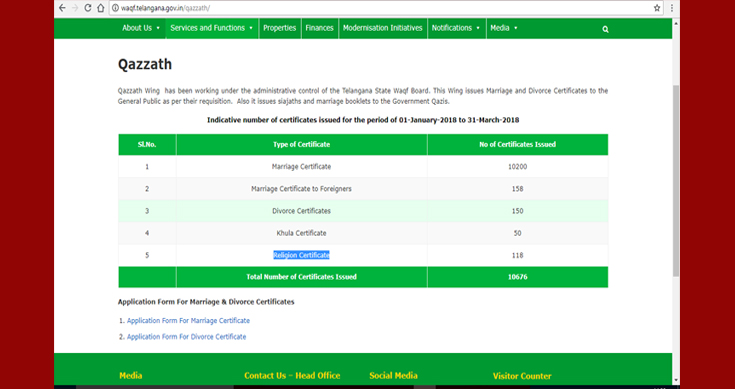Viewport: 735px width, 389px height.
Task: Expand the Services and Functions menu
Action: click(x=212, y=28)
